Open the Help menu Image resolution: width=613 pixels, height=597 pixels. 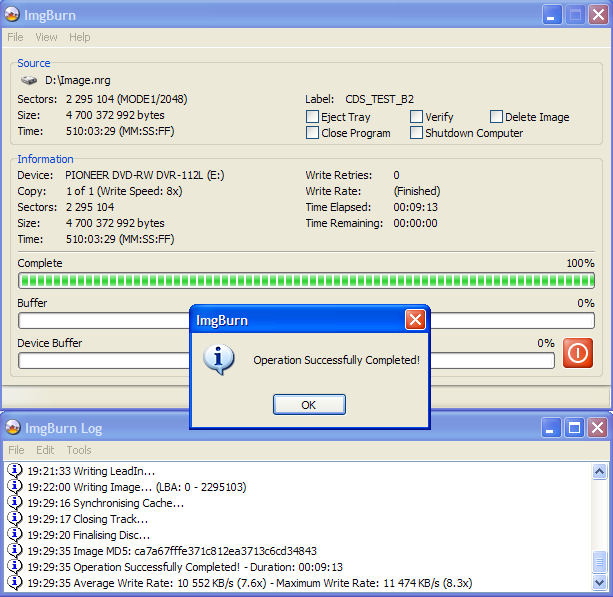[79, 37]
